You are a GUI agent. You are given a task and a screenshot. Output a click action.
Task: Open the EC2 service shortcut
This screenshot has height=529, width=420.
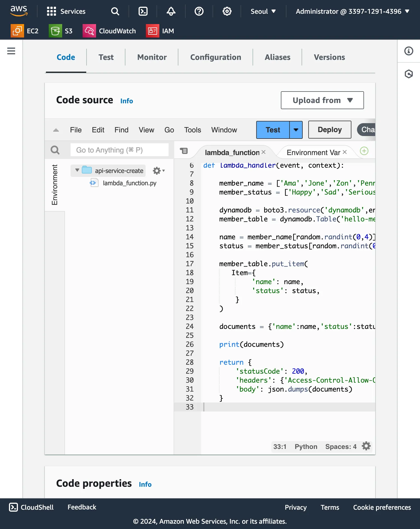click(x=25, y=31)
